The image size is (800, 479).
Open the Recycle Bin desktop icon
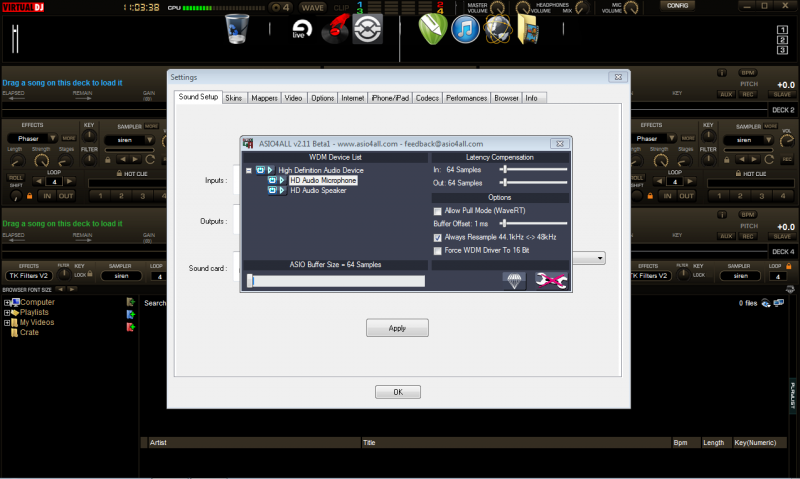point(237,29)
